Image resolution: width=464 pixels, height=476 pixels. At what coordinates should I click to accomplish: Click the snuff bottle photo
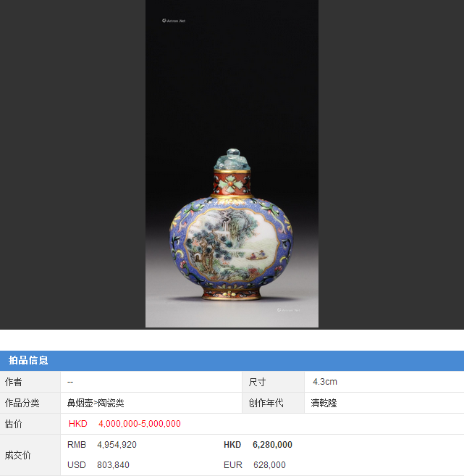tap(232, 164)
